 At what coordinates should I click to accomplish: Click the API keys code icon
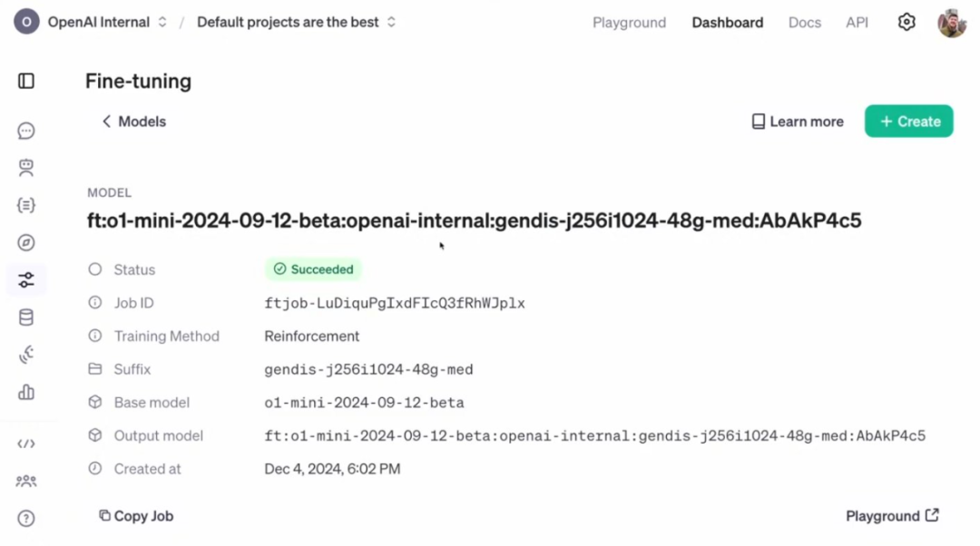pos(26,444)
